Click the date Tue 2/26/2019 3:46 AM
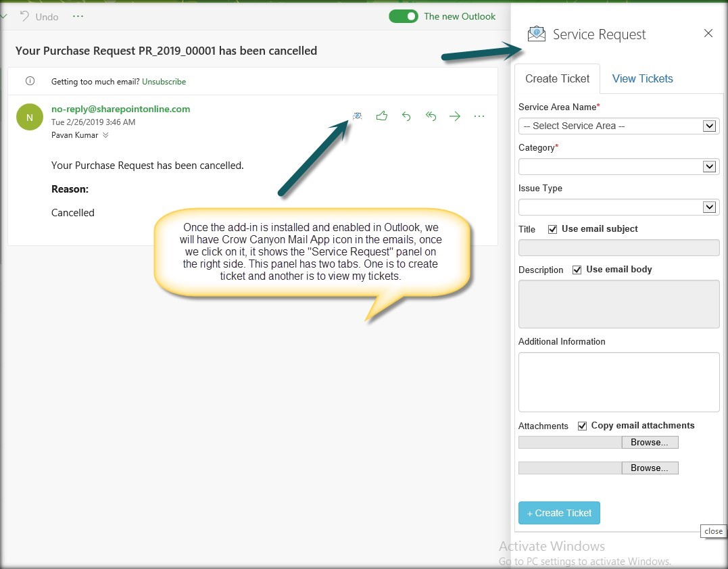 (x=93, y=122)
